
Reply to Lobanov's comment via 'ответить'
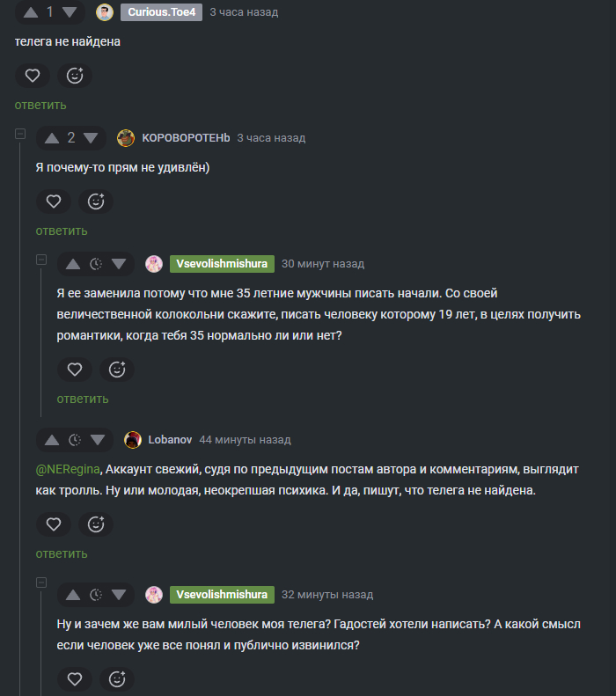62,553
